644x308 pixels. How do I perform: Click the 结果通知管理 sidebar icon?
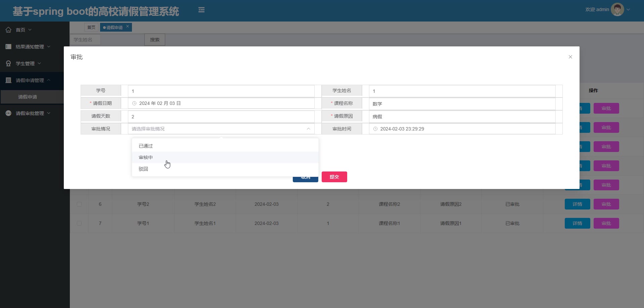pyautogui.click(x=8, y=47)
